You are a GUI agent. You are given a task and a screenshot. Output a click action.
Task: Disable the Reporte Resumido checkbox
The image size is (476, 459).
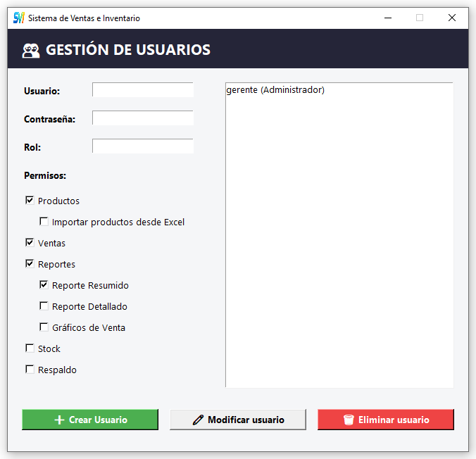(44, 285)
